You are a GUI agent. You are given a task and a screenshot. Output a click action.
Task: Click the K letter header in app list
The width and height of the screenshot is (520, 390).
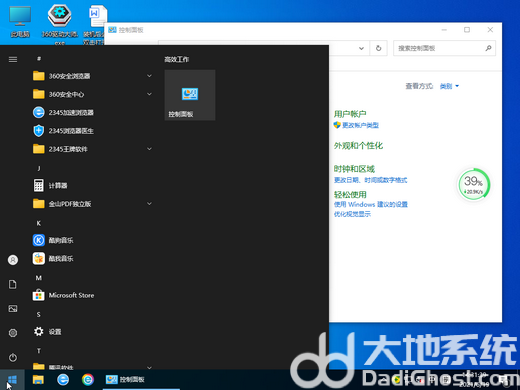(39, 223)
